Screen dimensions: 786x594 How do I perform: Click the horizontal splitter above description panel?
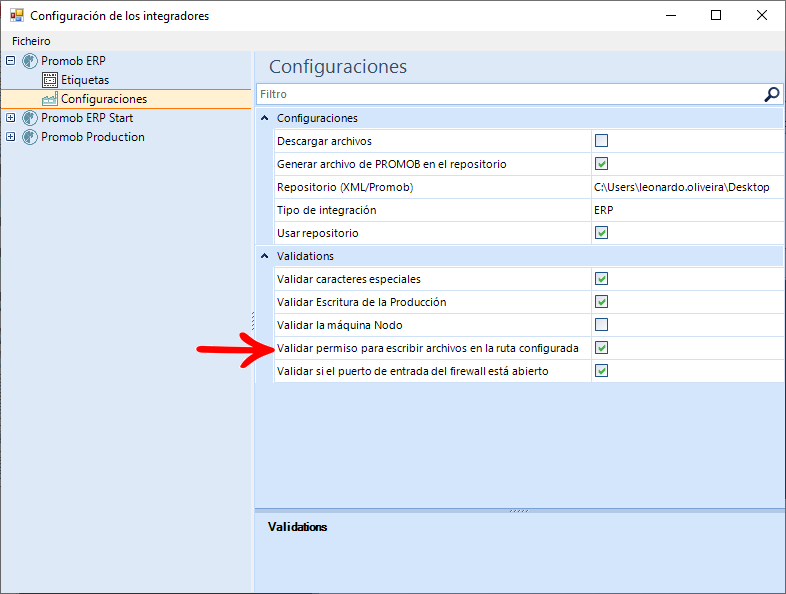click(x=519, y=511)
